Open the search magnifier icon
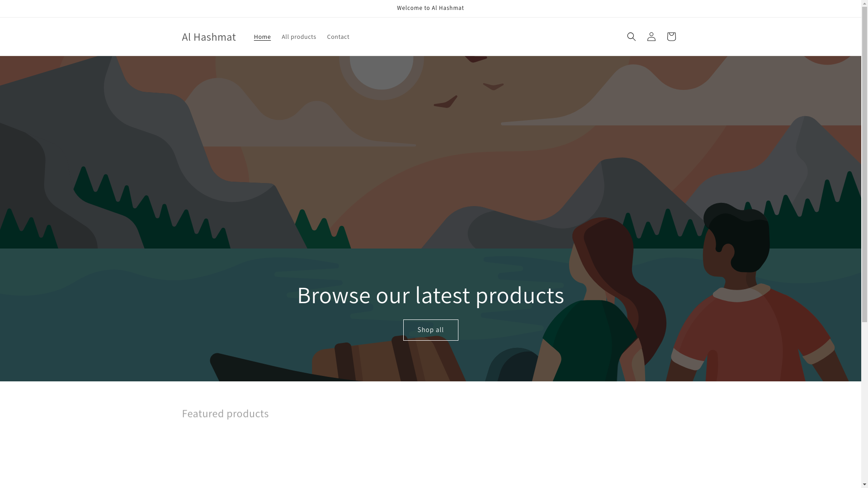The image size is (868, 488). (631, 37)
